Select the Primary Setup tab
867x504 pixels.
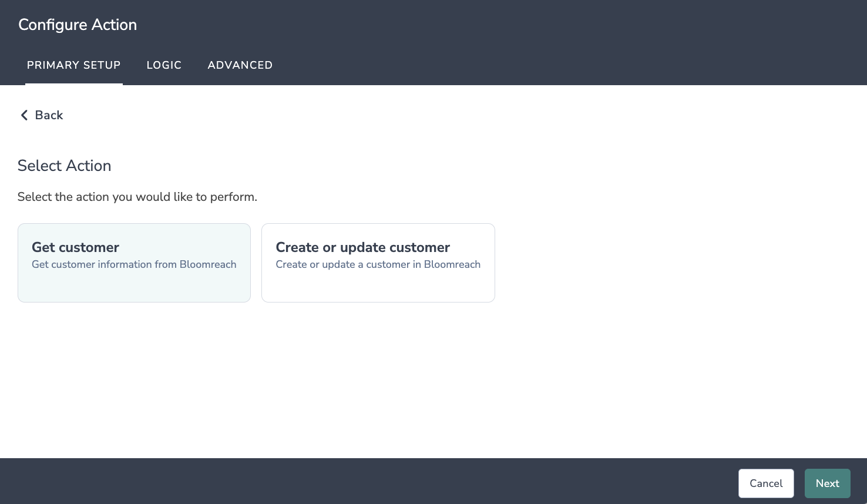coord(73,65)
